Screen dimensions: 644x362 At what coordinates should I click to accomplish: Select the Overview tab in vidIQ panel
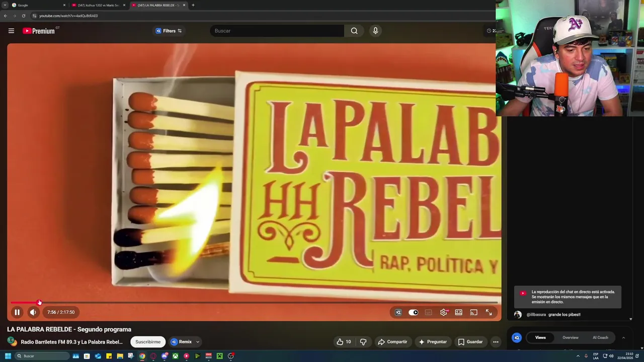[x=571, y=337]
